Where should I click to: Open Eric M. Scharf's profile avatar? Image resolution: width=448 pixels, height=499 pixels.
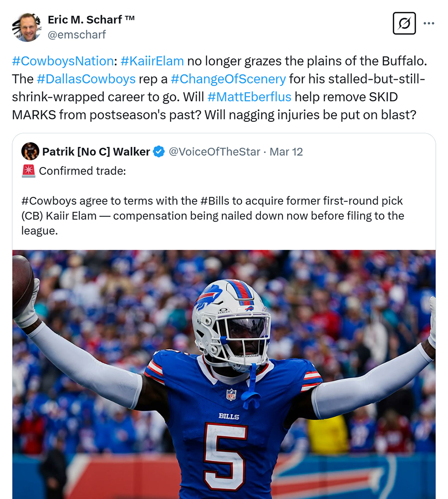27,27
